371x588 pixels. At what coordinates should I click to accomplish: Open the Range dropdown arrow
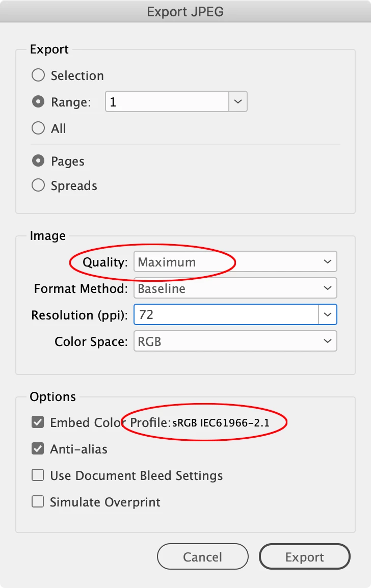[238, 101]
